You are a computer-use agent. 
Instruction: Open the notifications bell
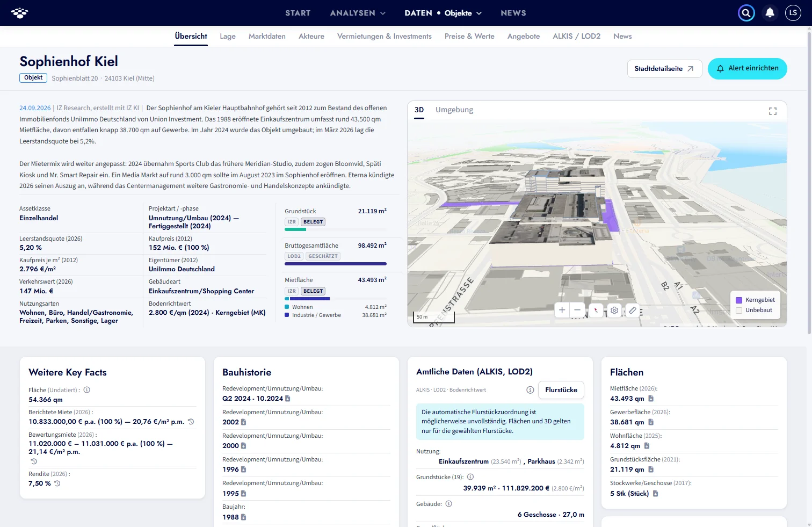point(770,13)
